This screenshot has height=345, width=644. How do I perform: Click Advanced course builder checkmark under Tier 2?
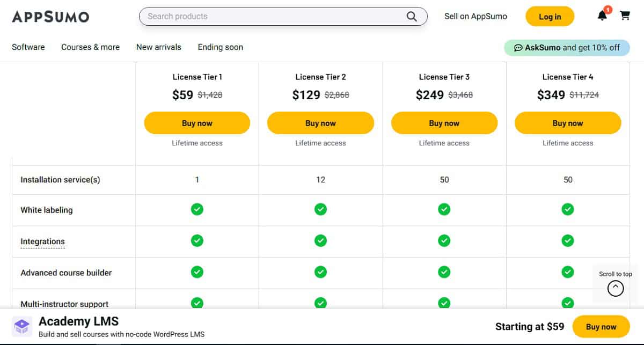[320, 272]
